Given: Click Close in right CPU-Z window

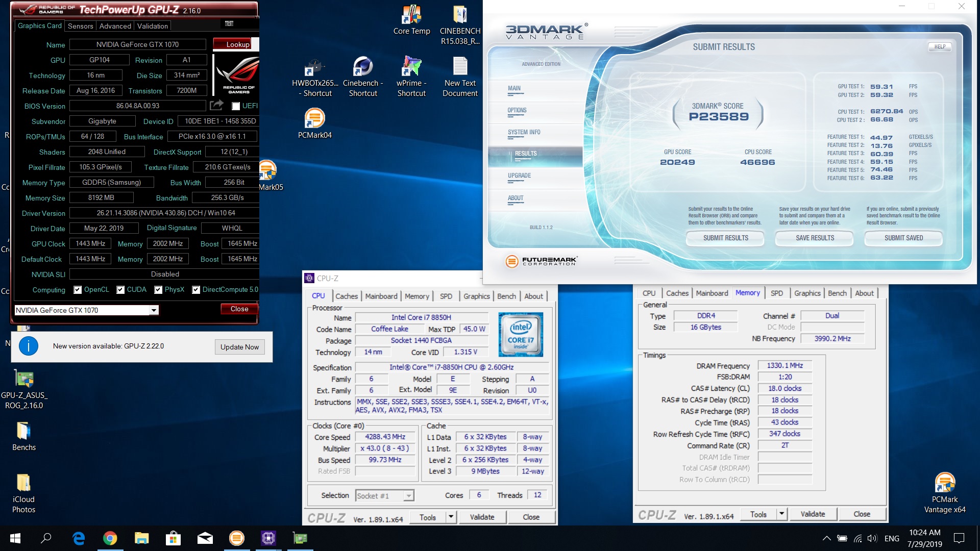Looking at the screenshot, I should click(x=862, y=514).
